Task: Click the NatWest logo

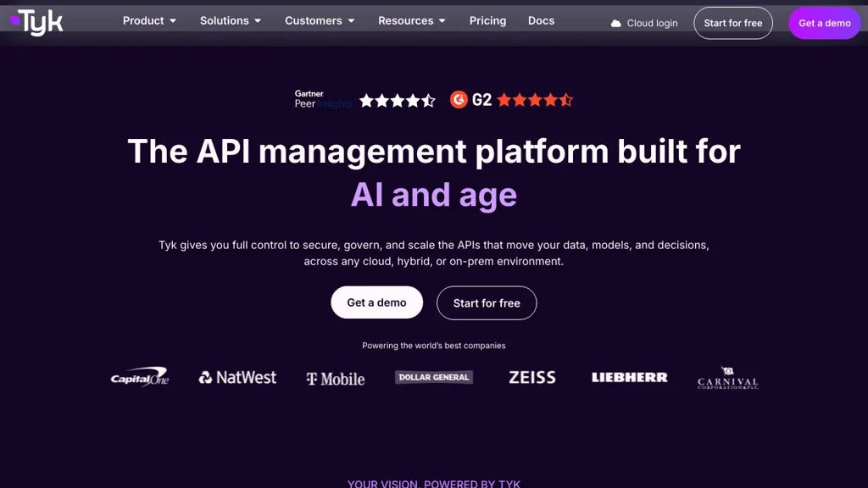Action: pos(237,377)
